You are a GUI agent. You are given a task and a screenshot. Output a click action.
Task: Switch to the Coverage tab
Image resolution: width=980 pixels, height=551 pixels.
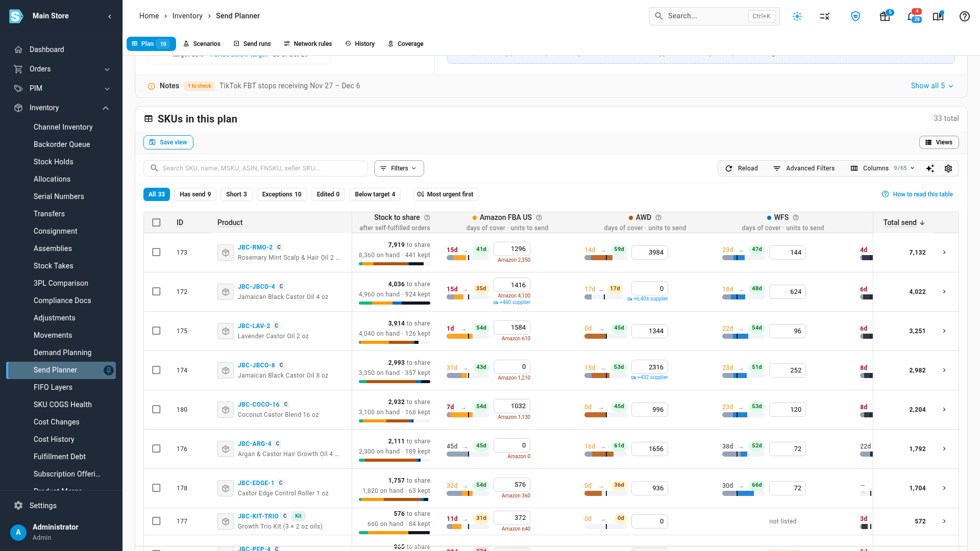point(406,44)
